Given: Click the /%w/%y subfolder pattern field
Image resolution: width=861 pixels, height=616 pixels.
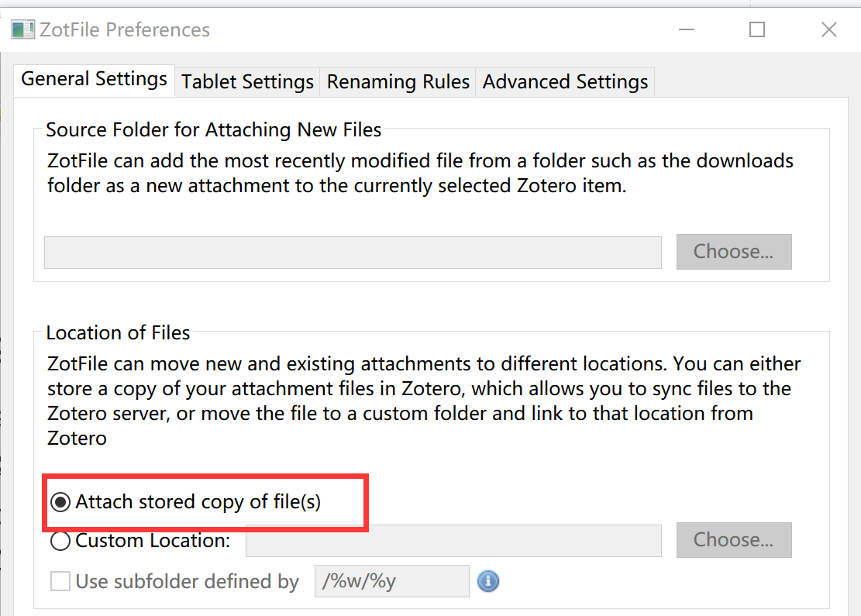Looking at the screenshot, I should pyautogui.click(x=391, y=581).
